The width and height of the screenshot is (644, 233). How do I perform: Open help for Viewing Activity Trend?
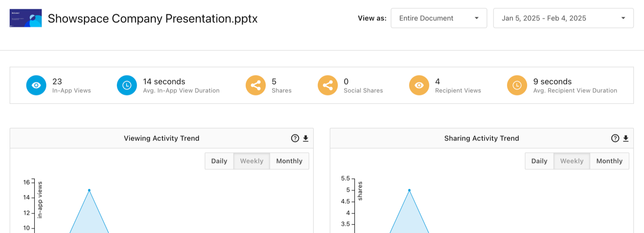[x=295, y=139]
